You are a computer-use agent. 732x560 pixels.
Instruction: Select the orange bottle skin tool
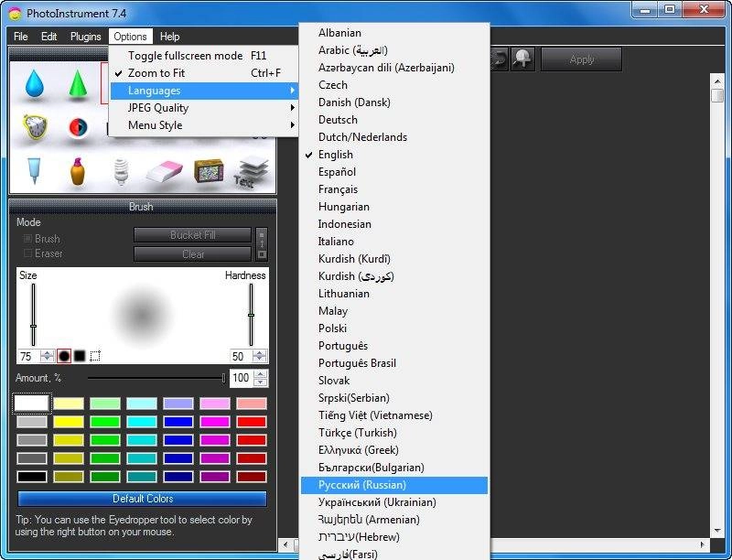78,171
